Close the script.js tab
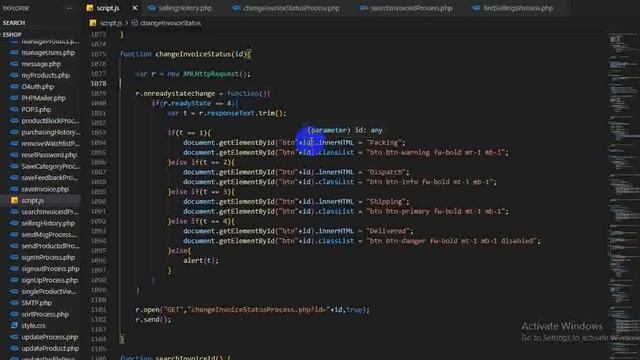 135,8
